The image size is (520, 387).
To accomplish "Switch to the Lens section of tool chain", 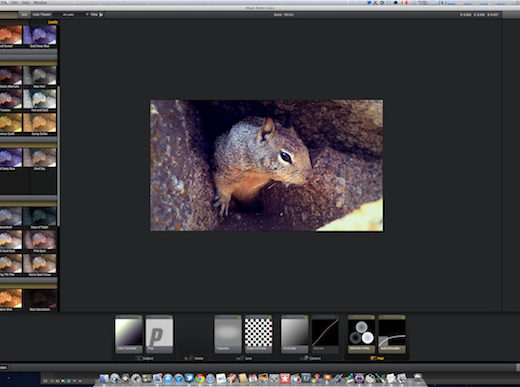I will (244, 358).
